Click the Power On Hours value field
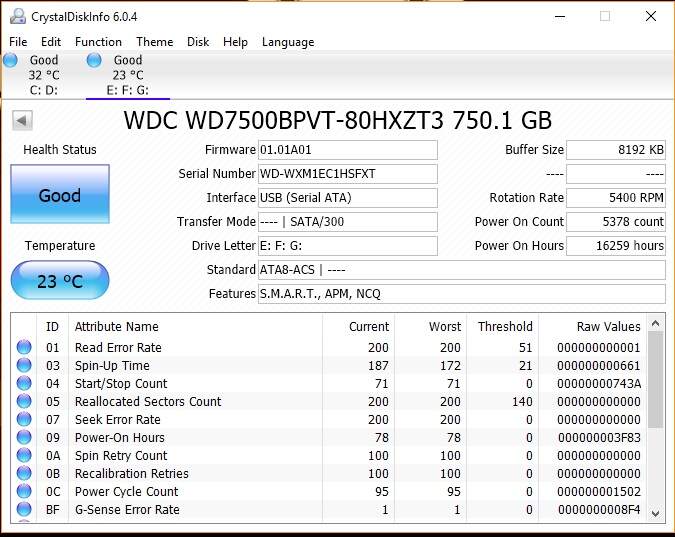Viewport: 675px width, 537px height. pyautogui.click(x=616, y=246)
